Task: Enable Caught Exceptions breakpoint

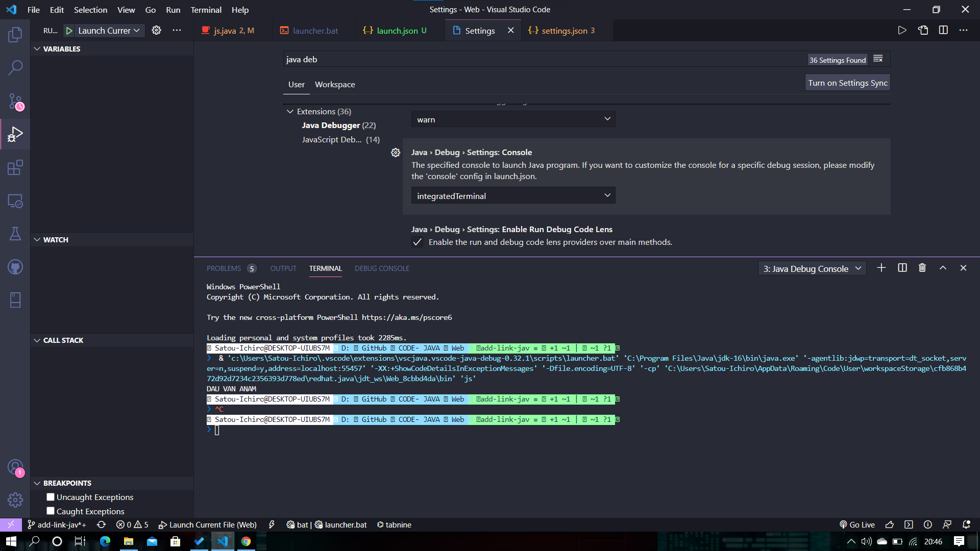Action: point(51,511)
